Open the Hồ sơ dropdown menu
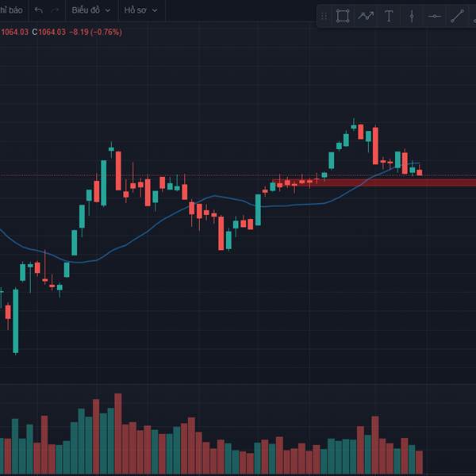 click(140, 10)
